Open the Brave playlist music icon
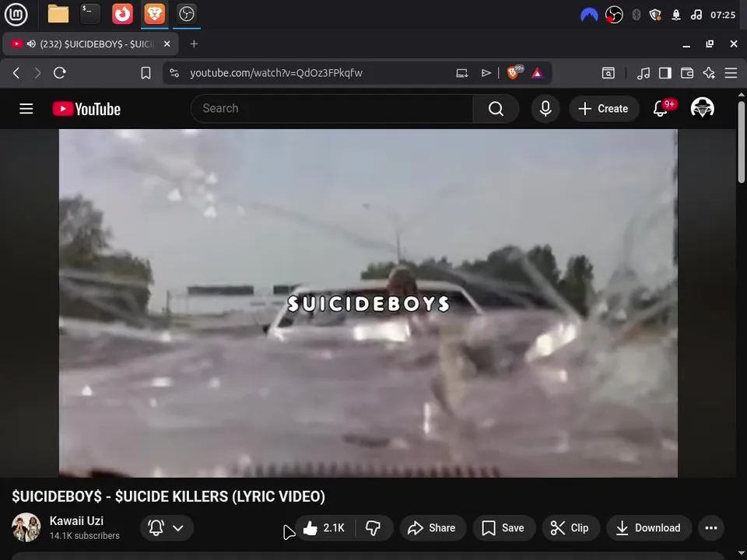Viewport: 747px width, 560px height. click(x=644, y=73)
